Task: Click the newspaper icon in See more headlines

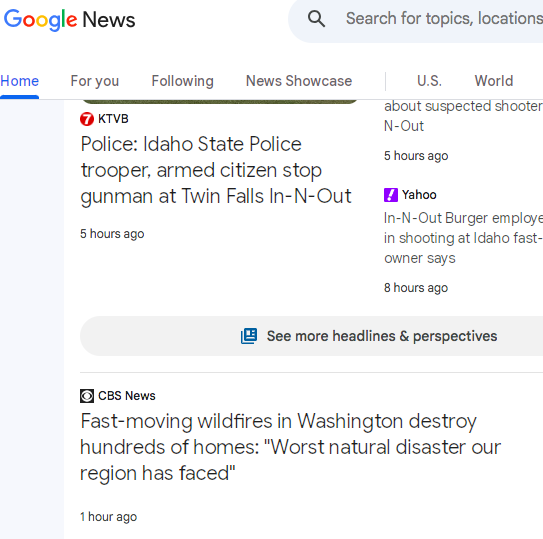Action: [249, 336]
